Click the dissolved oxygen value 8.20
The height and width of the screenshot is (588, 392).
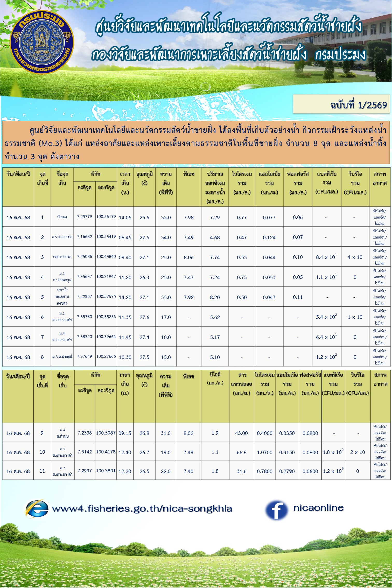(x=215, y=297)
